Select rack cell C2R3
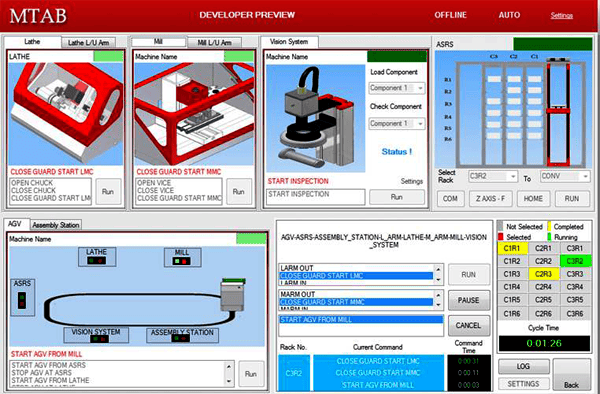This screenshot has height=394, width=600. 543,274
